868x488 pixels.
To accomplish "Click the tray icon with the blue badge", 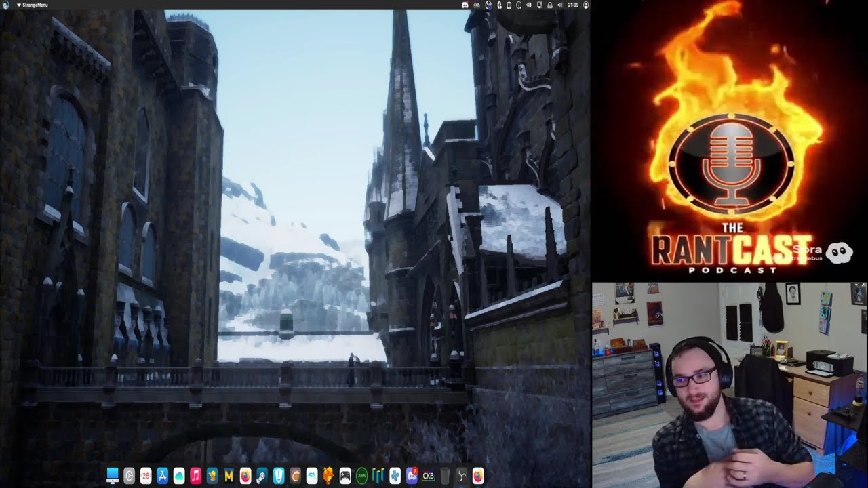I will [x=488, y=5].
